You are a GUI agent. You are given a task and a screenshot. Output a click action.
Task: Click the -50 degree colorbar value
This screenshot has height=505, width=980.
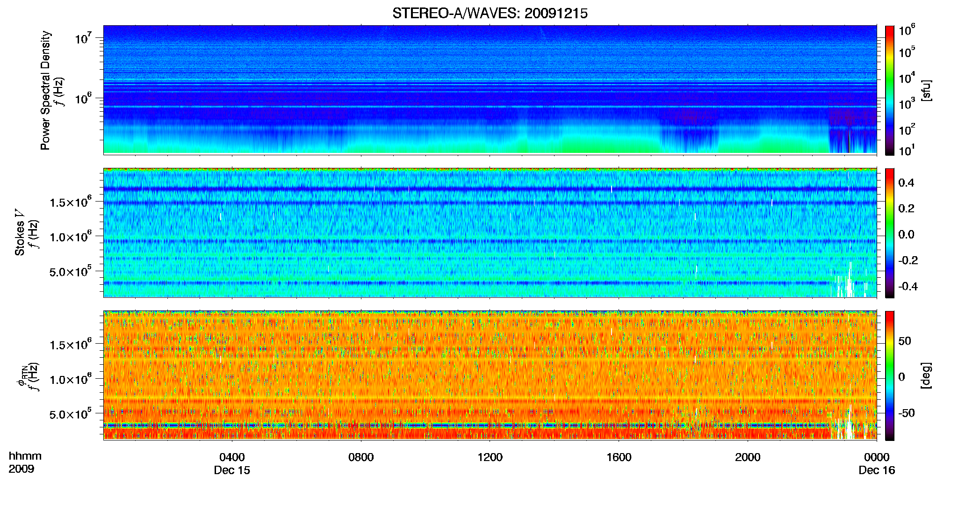click(x=907, y=413)
